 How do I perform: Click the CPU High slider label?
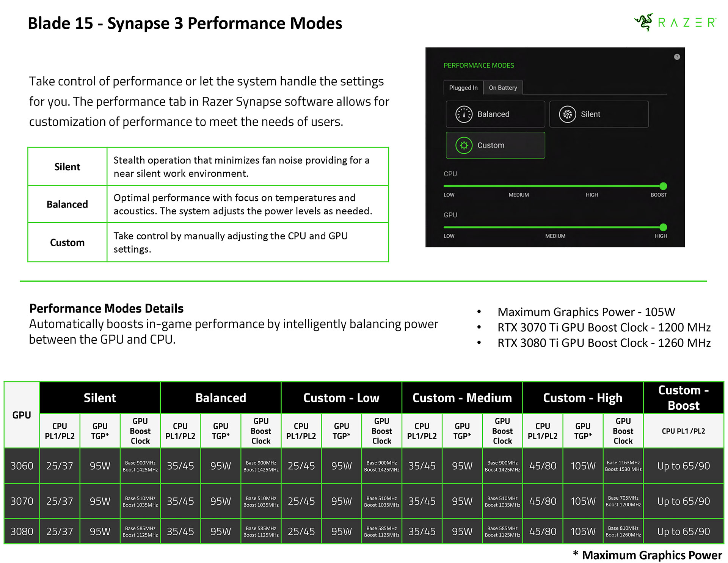[591, 195]
